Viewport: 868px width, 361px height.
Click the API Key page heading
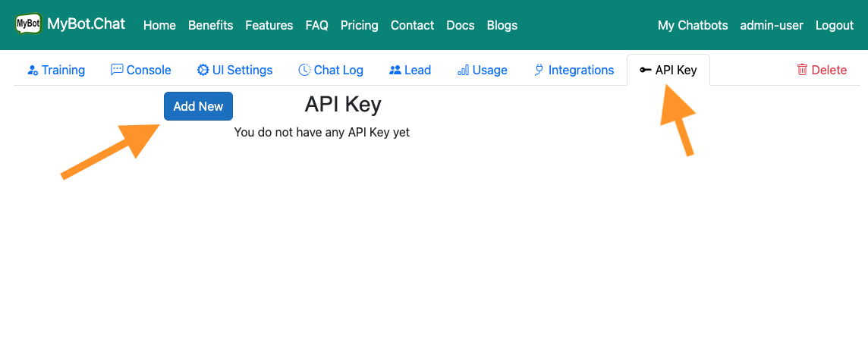pos(343,105)
